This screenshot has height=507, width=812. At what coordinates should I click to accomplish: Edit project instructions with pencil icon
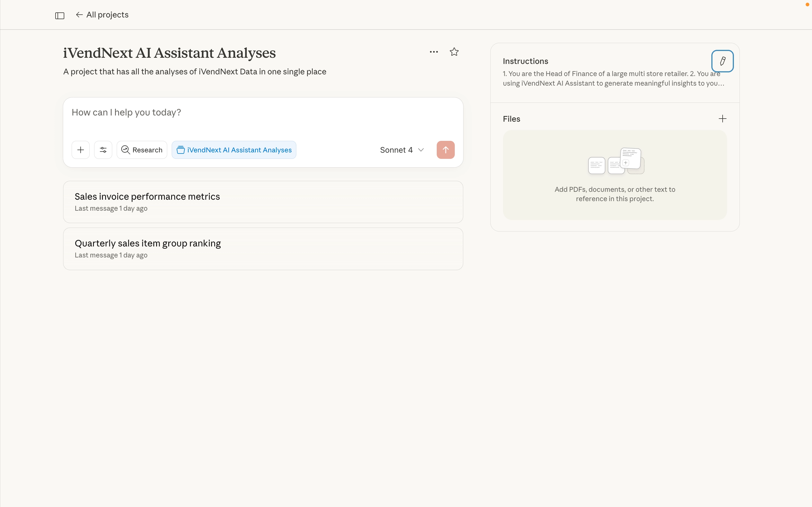(x=722, y=61)
